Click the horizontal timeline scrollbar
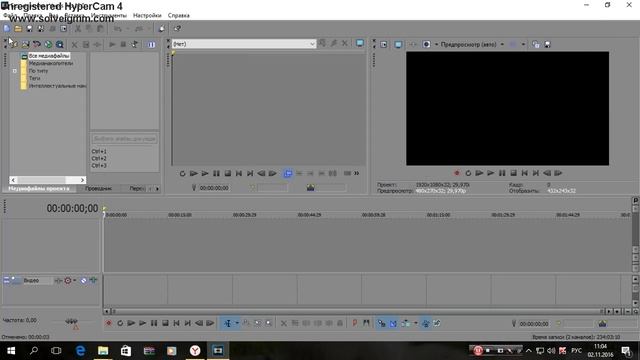The image size is (640, 360). pyautogui.click(x=354, y=311)
